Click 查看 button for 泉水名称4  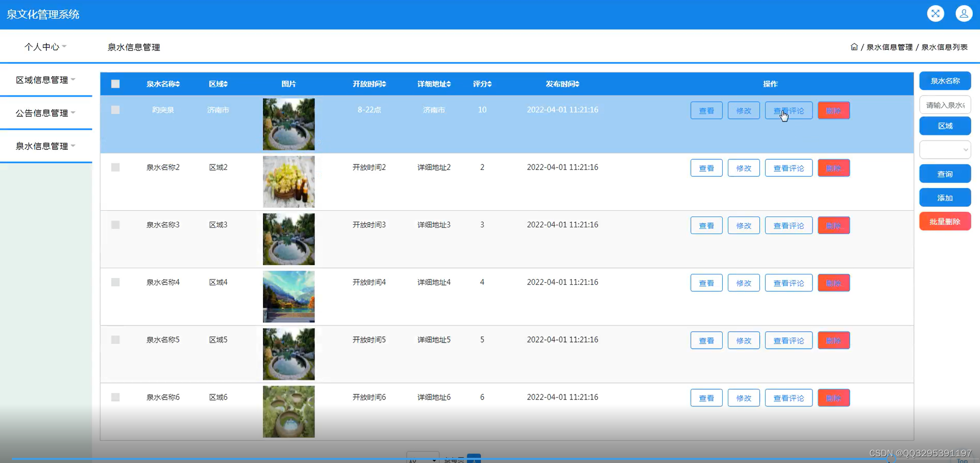pos(706,283)
